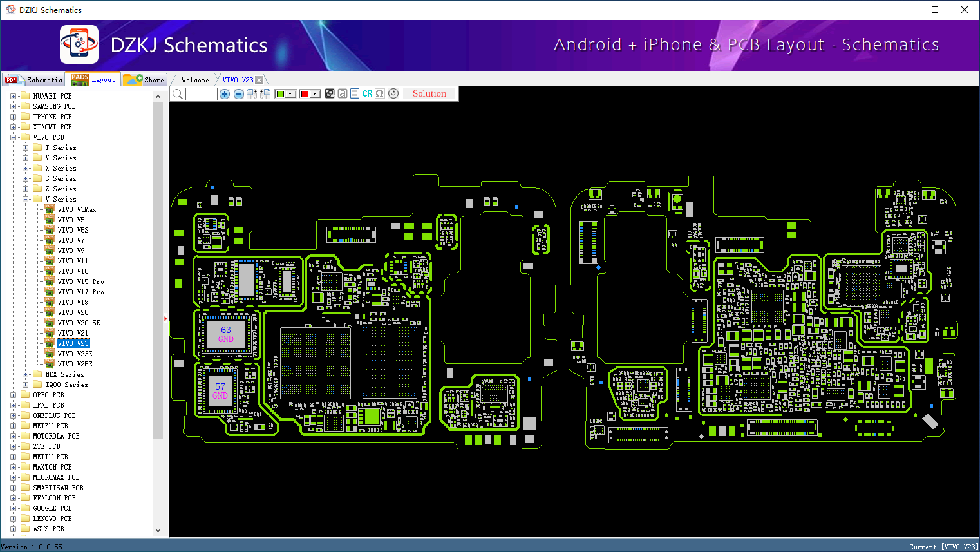Click the letter 'a' text icon

click(x=343, y=93)
